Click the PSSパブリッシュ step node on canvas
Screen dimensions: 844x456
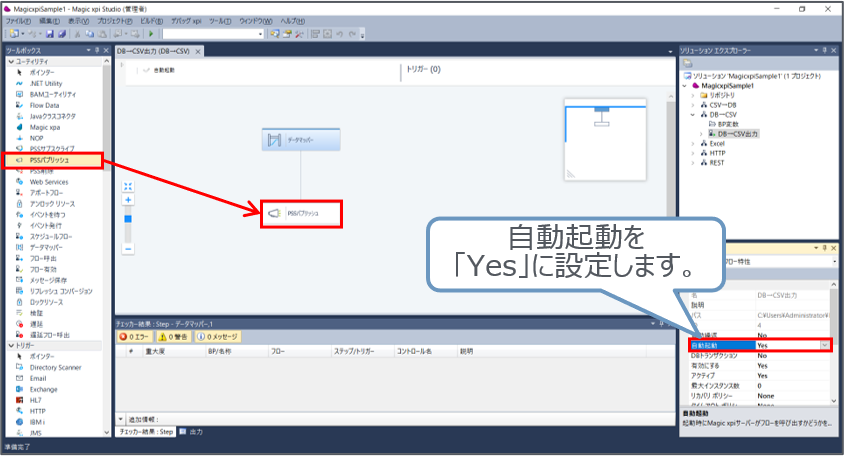click(300, 213)
